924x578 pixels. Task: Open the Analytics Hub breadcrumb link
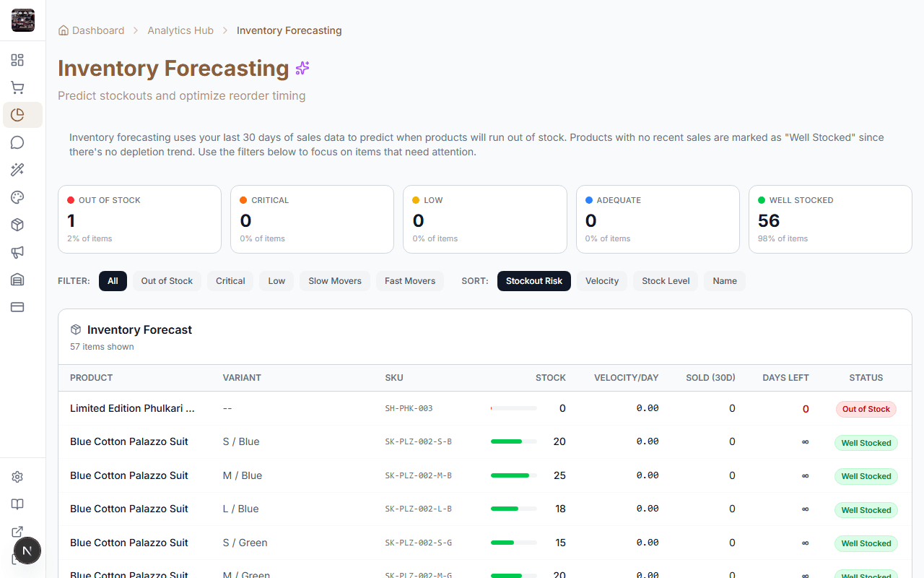click(x=180, y=30)
